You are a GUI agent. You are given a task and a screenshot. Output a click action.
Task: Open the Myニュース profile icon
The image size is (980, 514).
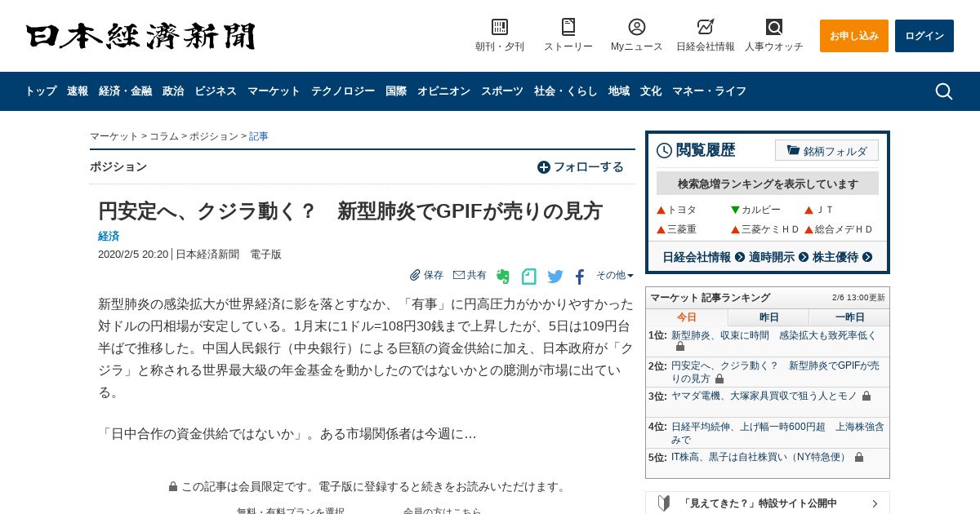pos(637,27)
